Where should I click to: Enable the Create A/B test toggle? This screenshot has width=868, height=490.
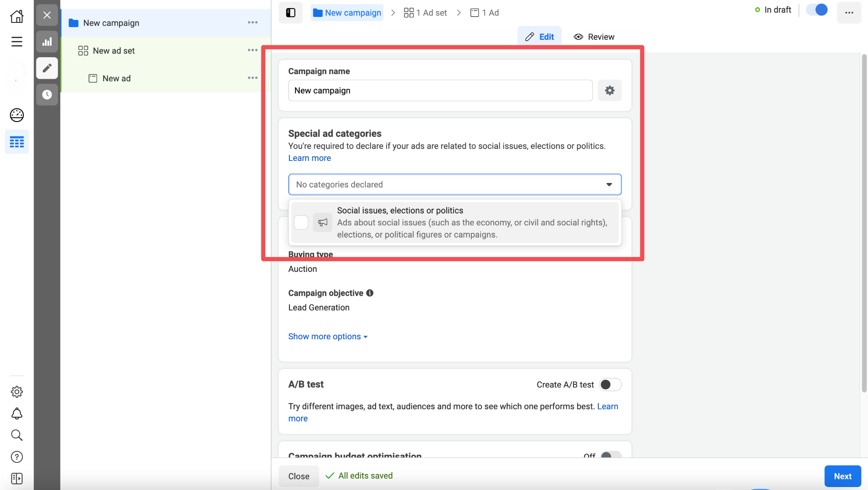click(610, 385)
